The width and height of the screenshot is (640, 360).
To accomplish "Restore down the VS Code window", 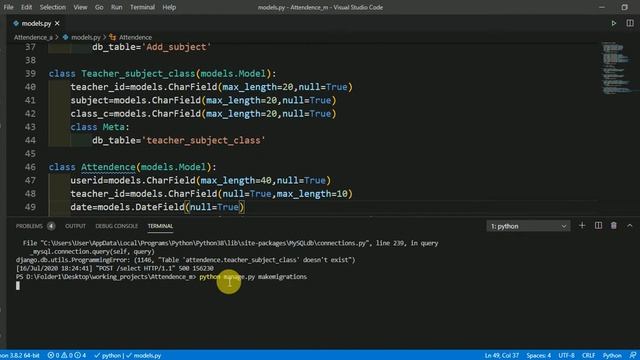I will click(x=624, y=7).
